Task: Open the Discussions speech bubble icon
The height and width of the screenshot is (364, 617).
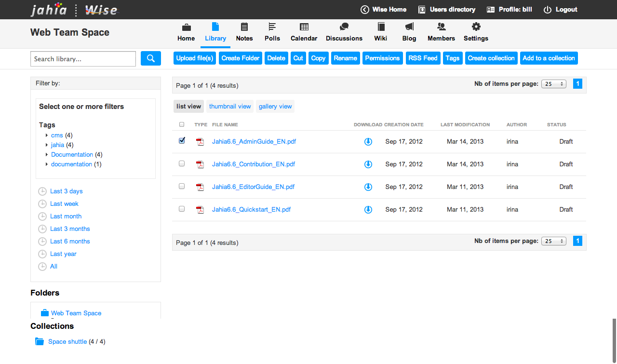Action: [344, 27]
